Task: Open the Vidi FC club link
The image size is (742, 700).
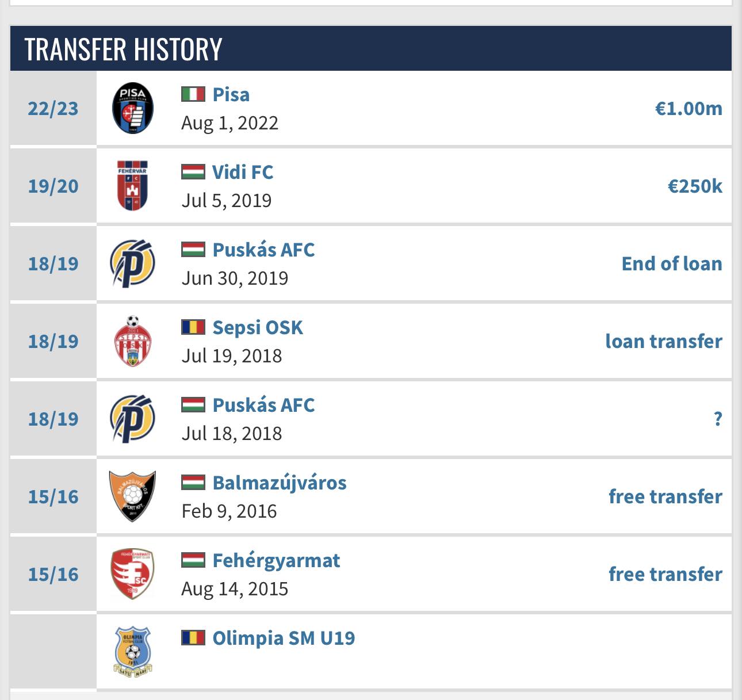Action: 242,172
